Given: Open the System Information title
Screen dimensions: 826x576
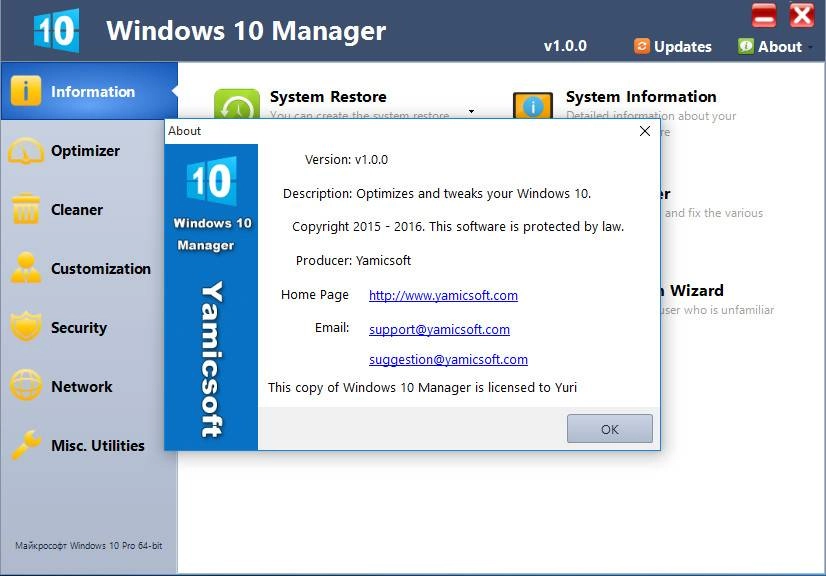Looking at the screenshot, I should coord(641,97).
